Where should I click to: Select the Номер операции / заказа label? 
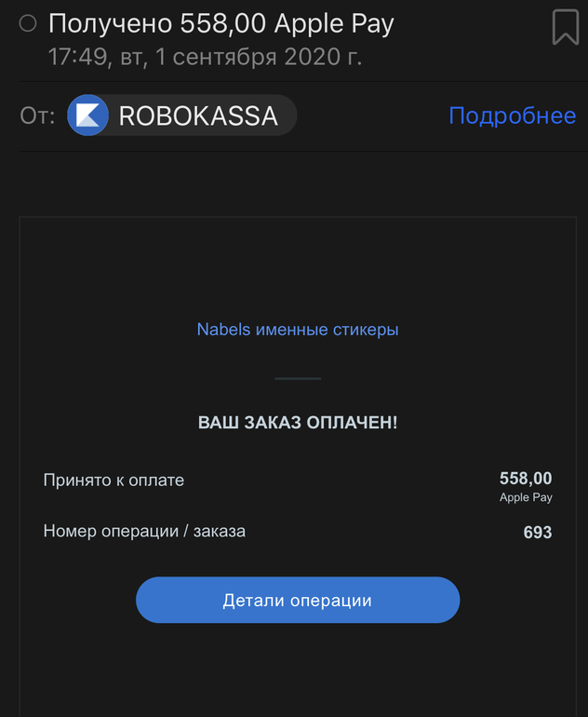144,532
